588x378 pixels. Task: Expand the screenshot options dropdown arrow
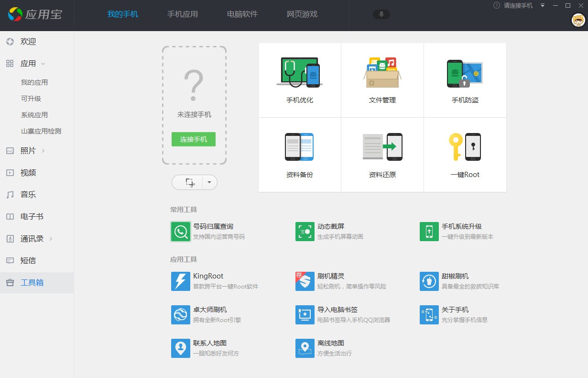click(209, 182)
